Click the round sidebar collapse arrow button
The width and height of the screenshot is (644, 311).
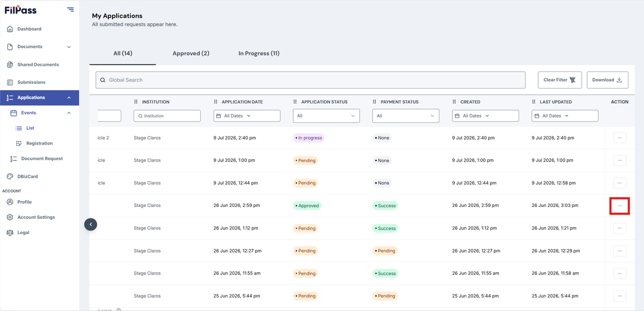click(x=91, y=224)
